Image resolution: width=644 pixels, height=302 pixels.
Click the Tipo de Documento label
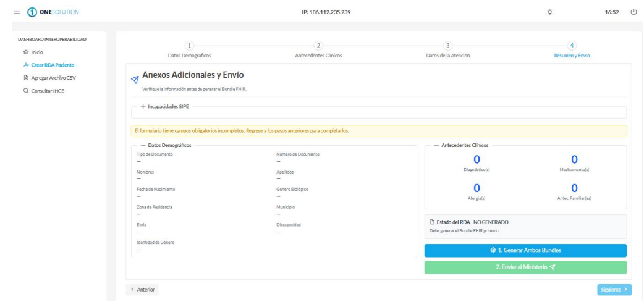pos(155,154)
